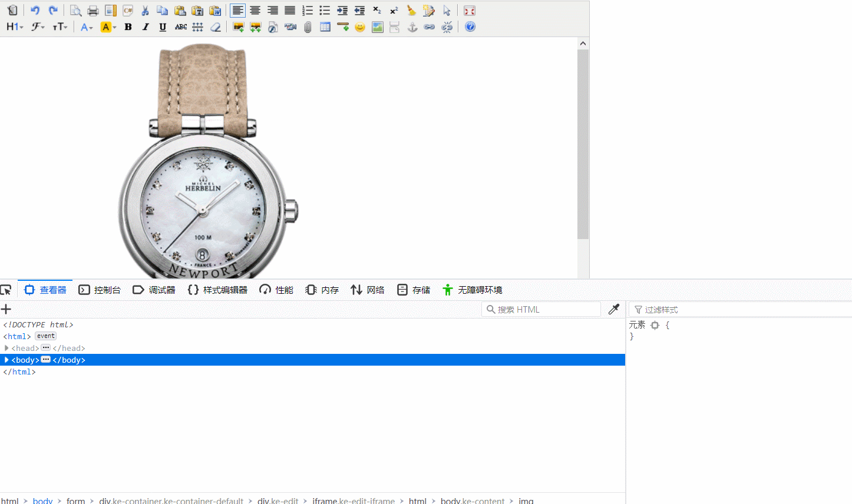The image size is (852, 504).
Task: Remove link with broken chain icon
Action: (x=447, y=27)
